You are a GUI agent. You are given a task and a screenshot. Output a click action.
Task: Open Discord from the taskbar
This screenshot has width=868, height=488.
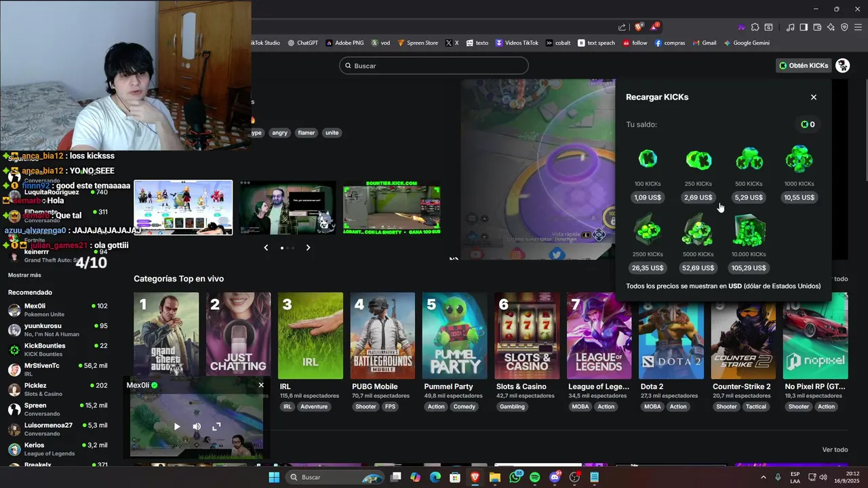(x=555, y=477)
